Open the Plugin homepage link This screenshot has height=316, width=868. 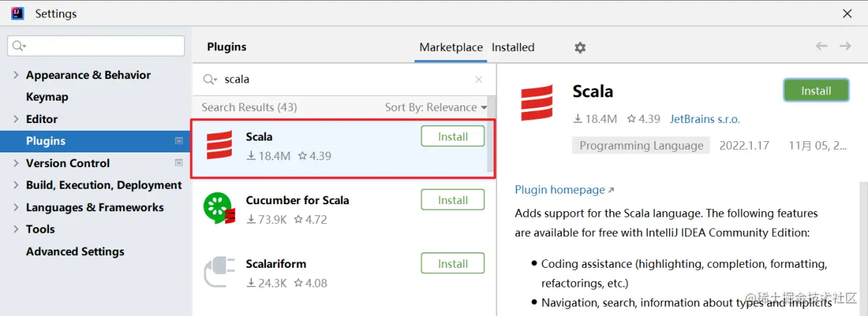click(x=564, y=189)
